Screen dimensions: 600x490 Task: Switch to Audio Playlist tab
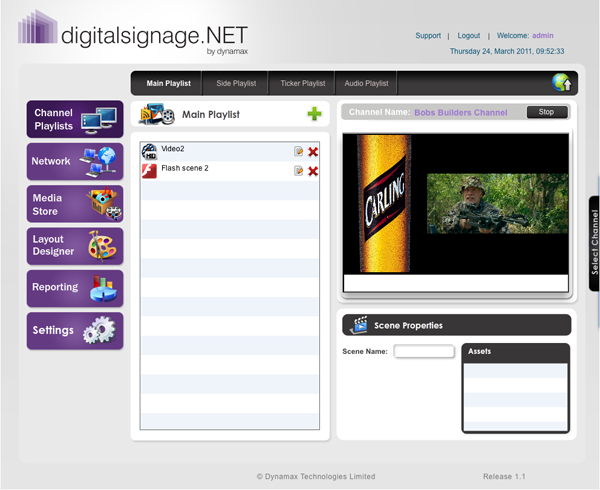tap(366, 83)
